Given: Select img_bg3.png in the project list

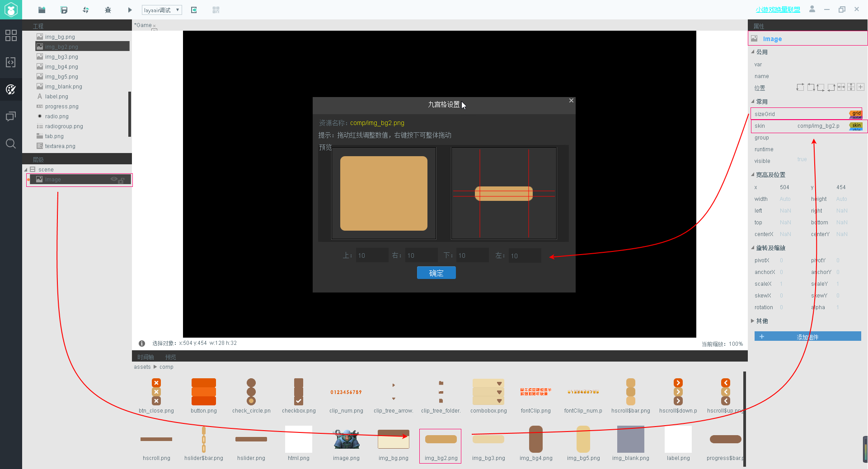Looking at the screenshot, I should pos(61,57).
